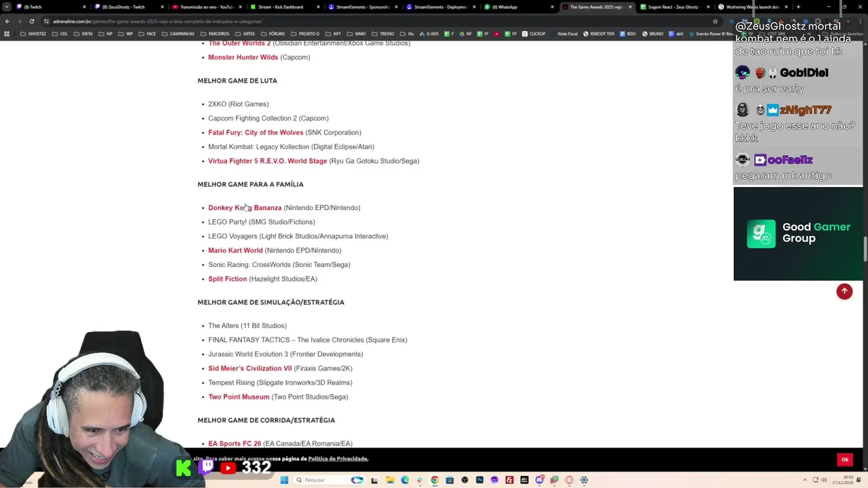
Task: Switch to the ZeusGhostz - Twitch tab
Action: [129, 7]
